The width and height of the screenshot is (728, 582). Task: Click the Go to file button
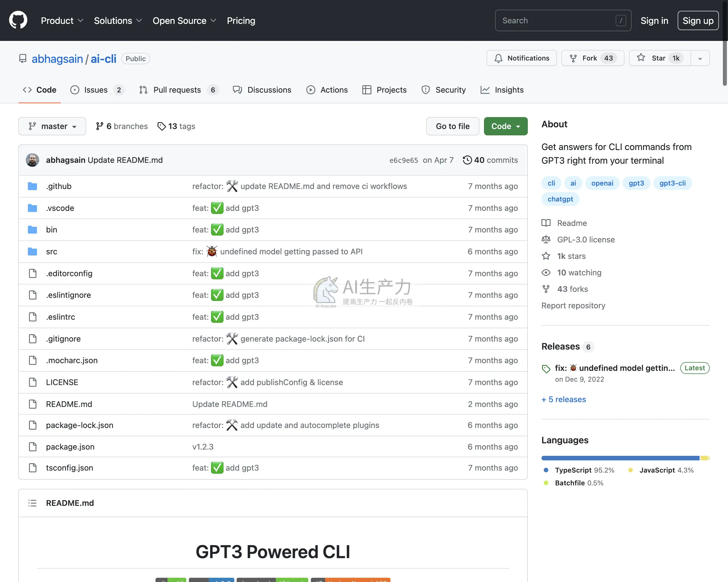click(452, 126)
